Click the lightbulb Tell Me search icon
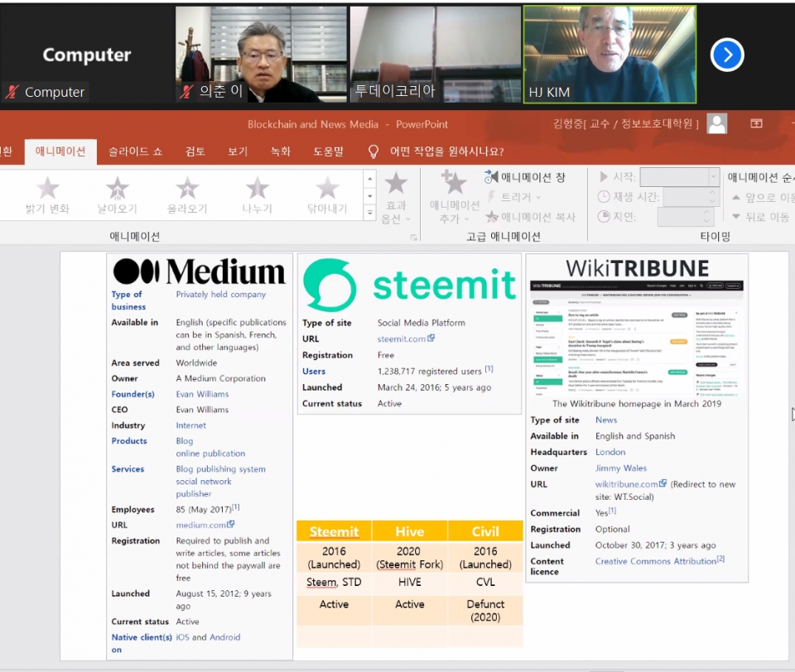Image resolution: width=795 pixels, height=672 pixels. pos(373,151)
